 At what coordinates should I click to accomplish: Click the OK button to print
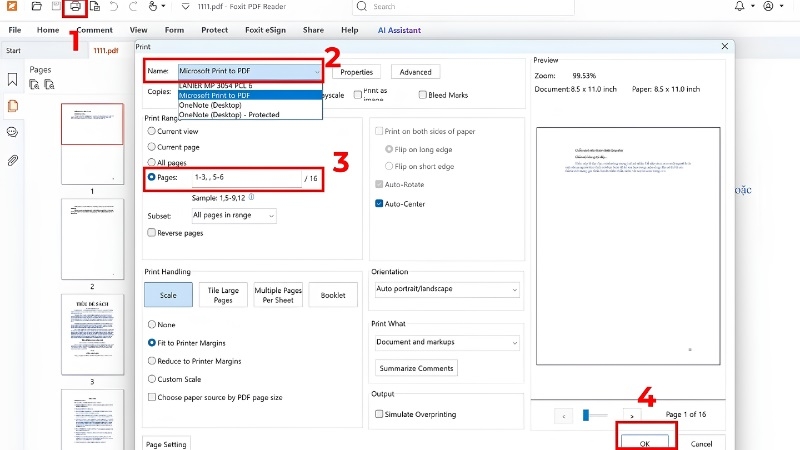tap(644, 443)
